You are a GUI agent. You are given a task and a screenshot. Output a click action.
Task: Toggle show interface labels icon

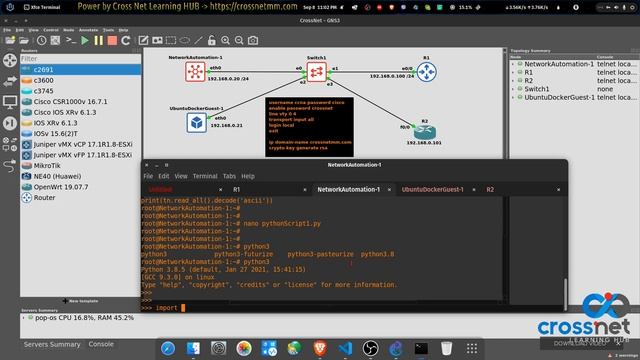click(x=55, y=40)
